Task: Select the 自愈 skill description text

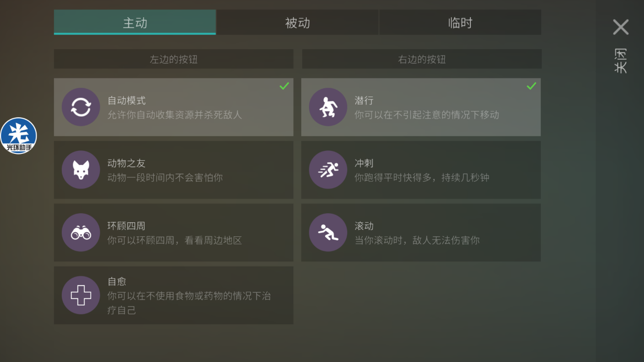Action: (x=189, y=303)
